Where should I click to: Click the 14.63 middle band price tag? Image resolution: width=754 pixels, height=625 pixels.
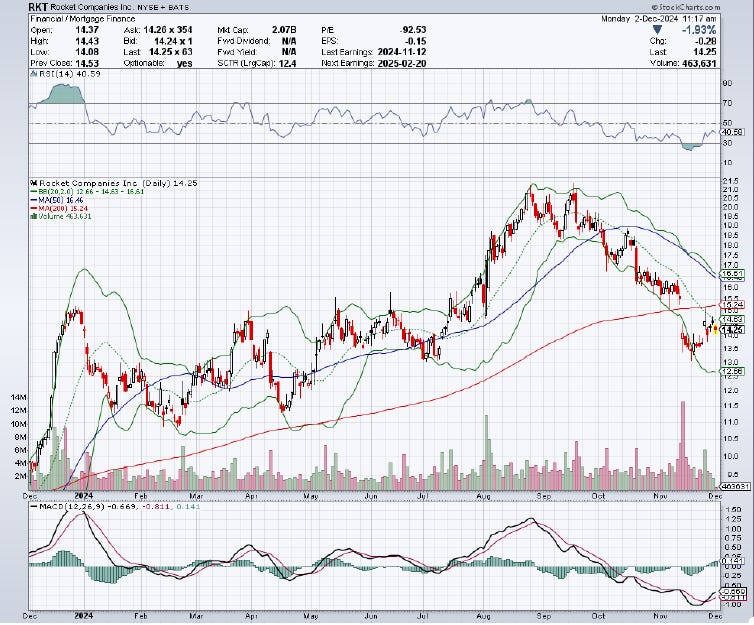pos(734,319)
